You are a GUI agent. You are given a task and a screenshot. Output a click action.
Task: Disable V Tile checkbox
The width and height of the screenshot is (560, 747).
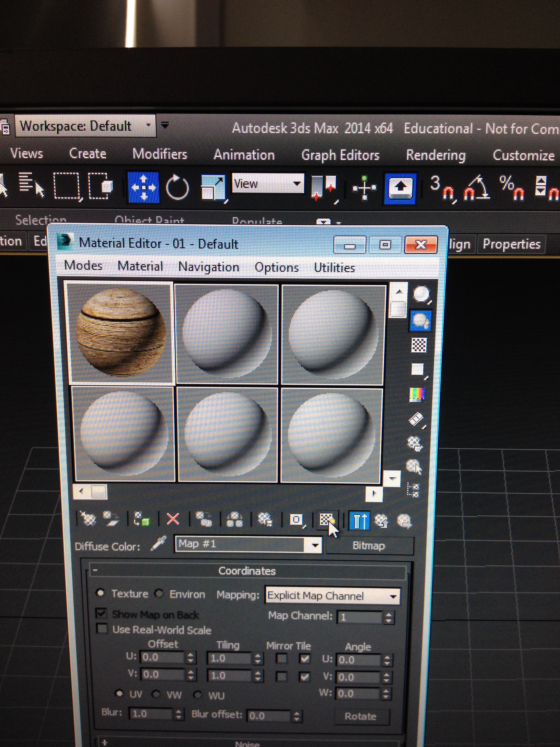tap(305, 677)
